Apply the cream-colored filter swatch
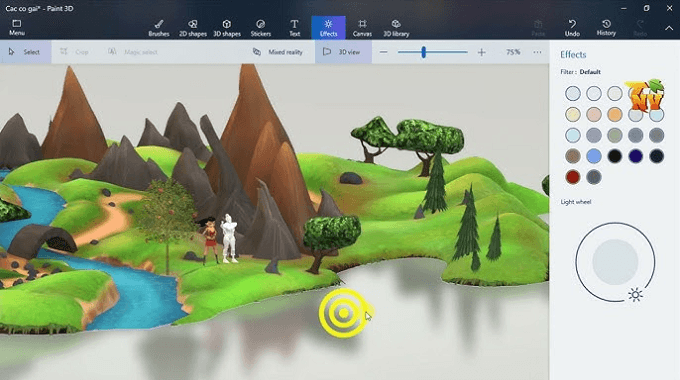 (x=572, y=115)
